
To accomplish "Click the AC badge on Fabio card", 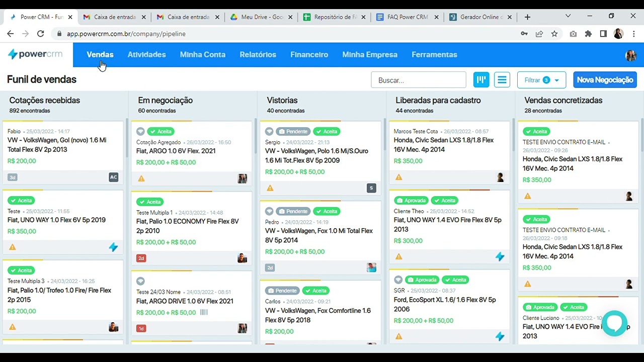I will click(x=114, y=177).
